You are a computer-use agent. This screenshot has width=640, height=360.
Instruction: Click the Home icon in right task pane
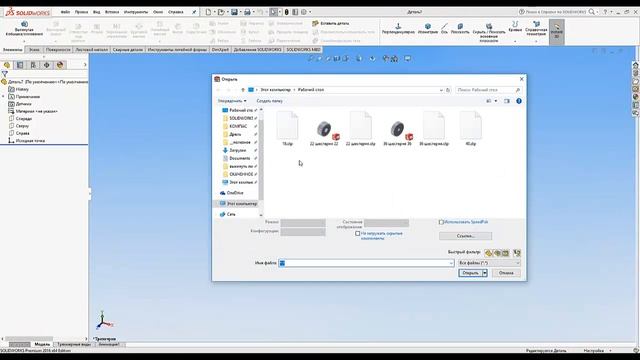click(636, 65)
